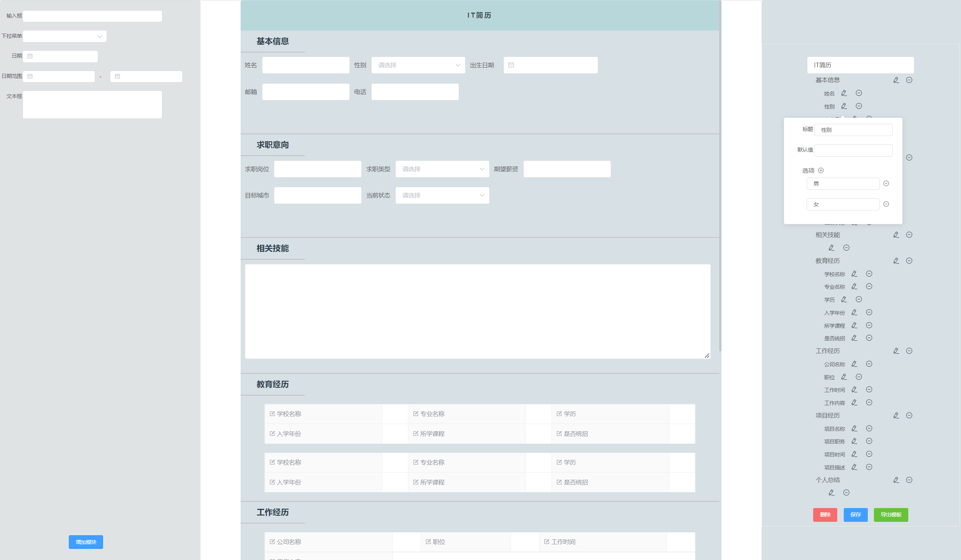The height and width of the screenshot is (560, 961).
Task: Click the 目标城市 input field
Action: (317, 195)
